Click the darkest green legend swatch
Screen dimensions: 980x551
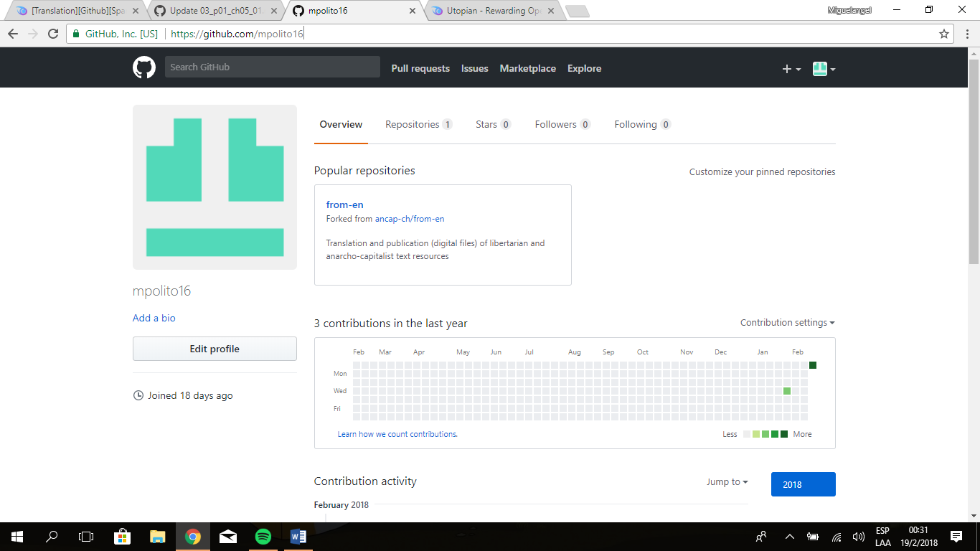784,434
